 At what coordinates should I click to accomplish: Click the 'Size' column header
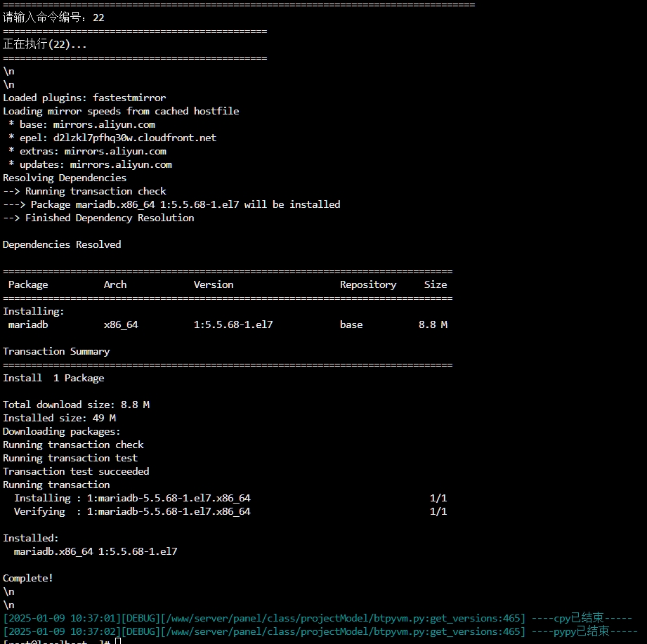click(436, 284)
